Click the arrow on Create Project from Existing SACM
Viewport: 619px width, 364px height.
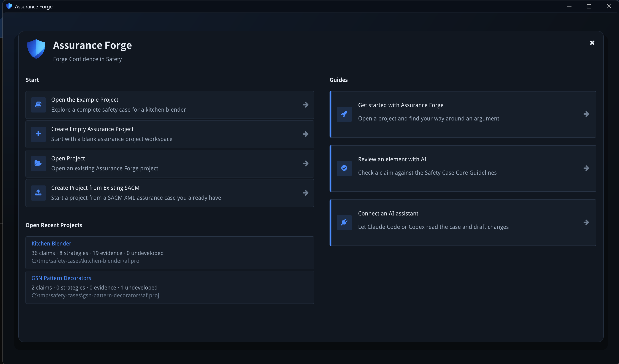click(306, 193)
